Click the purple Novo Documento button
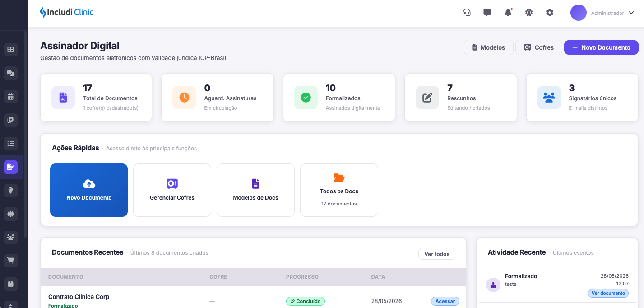 click(601, 47)
